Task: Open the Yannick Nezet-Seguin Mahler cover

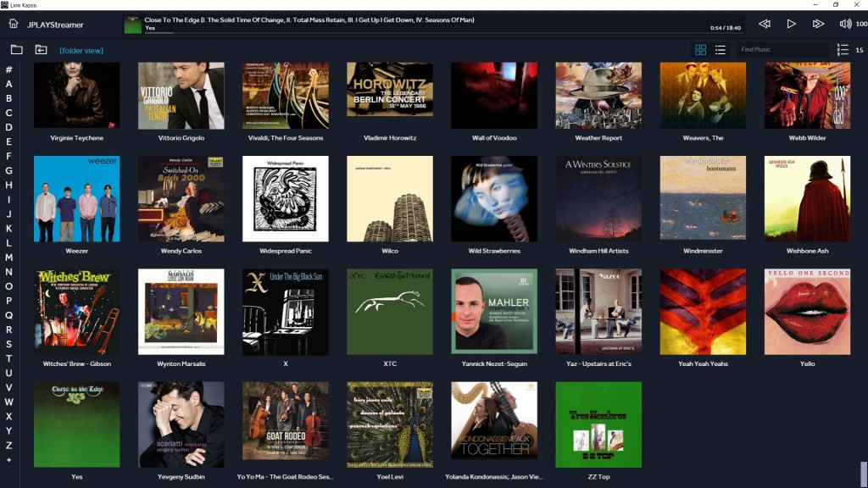Action: [494, 312]
